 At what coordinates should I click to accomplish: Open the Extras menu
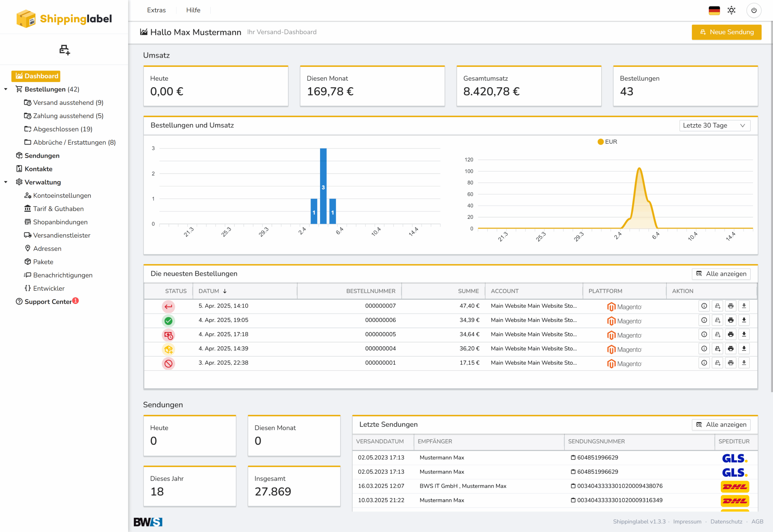pyautogui.click(x=156, y=10)
